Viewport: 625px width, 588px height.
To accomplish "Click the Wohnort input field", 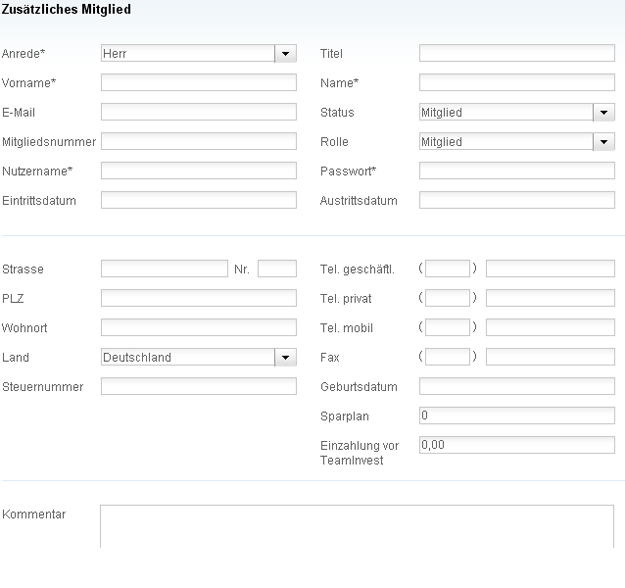I will (x=199, y=327).
